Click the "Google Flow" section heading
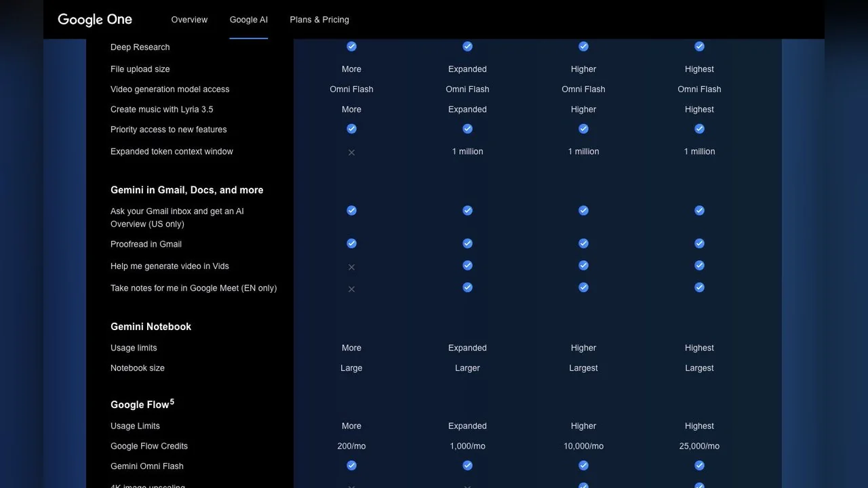The image size is (868, 488). coord(140,405)
